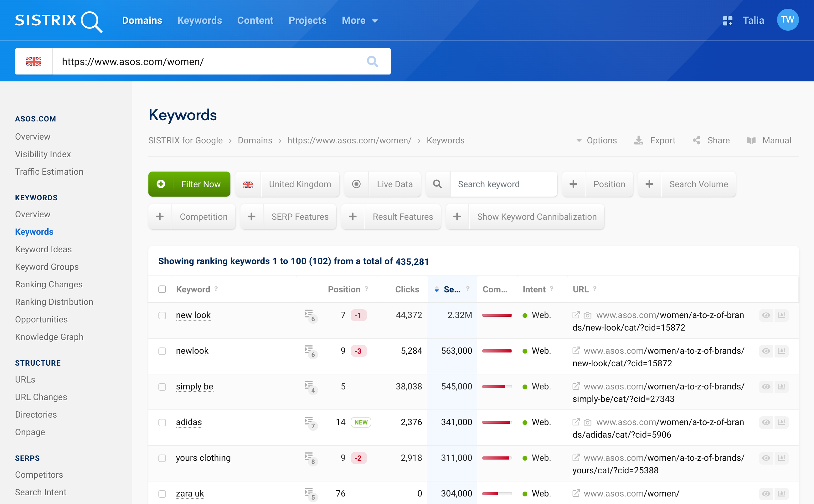This screenshot has width=814, height=504.
Task: Click the eye icon in new look row
Action: pyautogui.click(x=766, y=315)
